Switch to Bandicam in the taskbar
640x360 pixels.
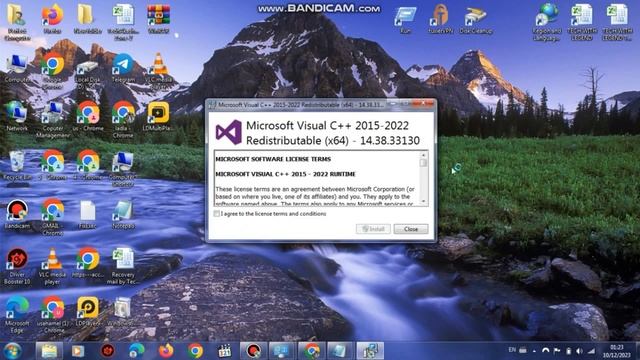coord(253,351)
